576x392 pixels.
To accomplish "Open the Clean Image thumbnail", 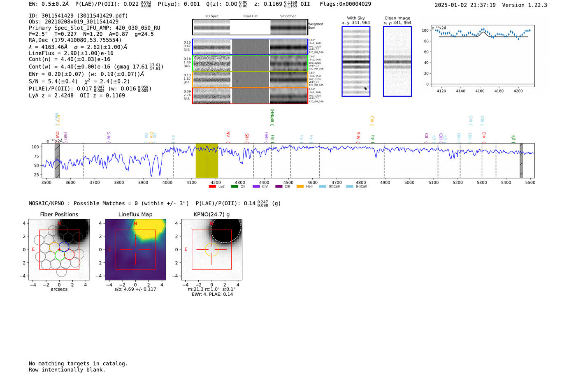I will tap(397, 61).
